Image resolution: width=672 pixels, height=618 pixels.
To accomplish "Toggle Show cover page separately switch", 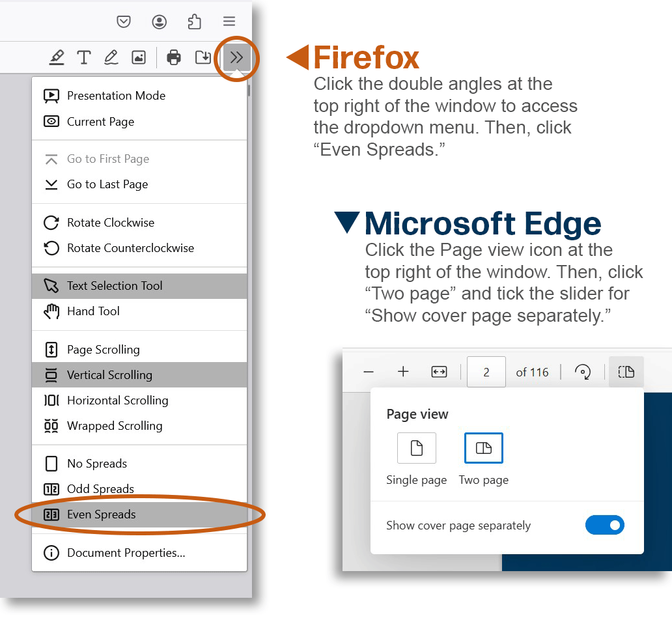I will (x=605, y=525).
